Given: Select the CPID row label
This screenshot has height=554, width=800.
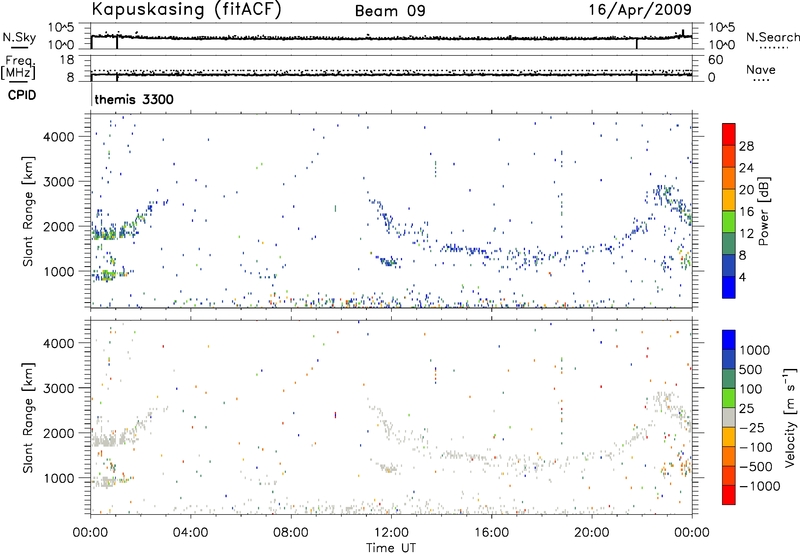Looking at the screenshot, I should click(22, 95).
